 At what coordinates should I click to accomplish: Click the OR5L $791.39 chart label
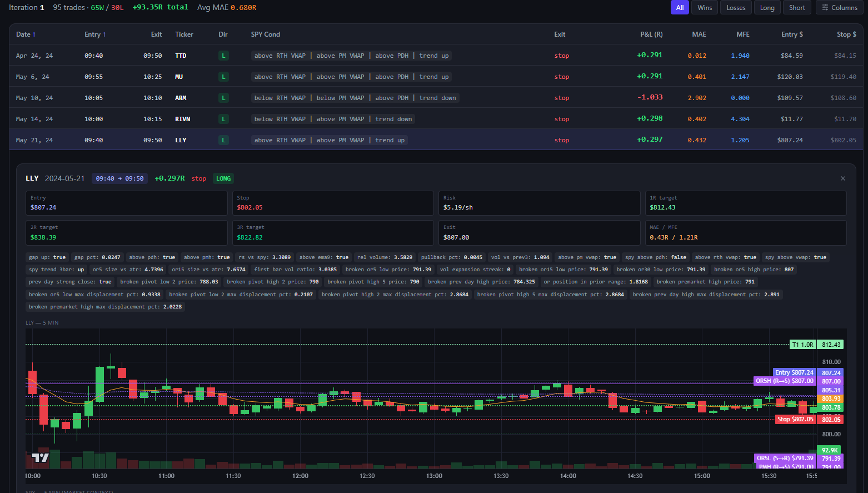pyautogui.click(x=785, y=458)
